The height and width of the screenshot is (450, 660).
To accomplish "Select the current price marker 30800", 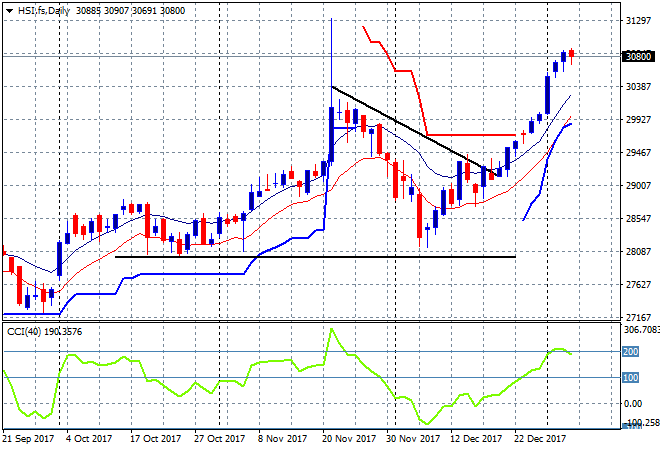I will click(x=637, y=57).
